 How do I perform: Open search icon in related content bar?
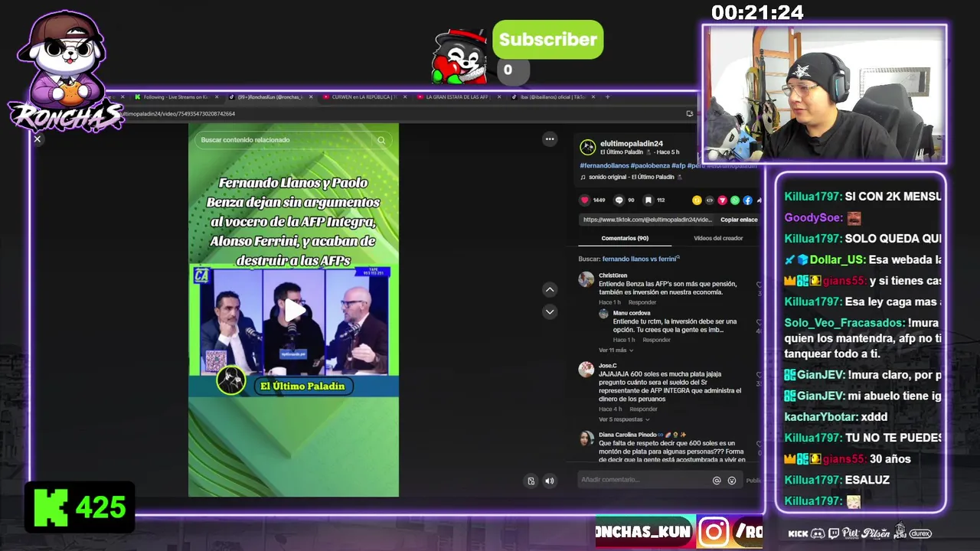point(381,140)
